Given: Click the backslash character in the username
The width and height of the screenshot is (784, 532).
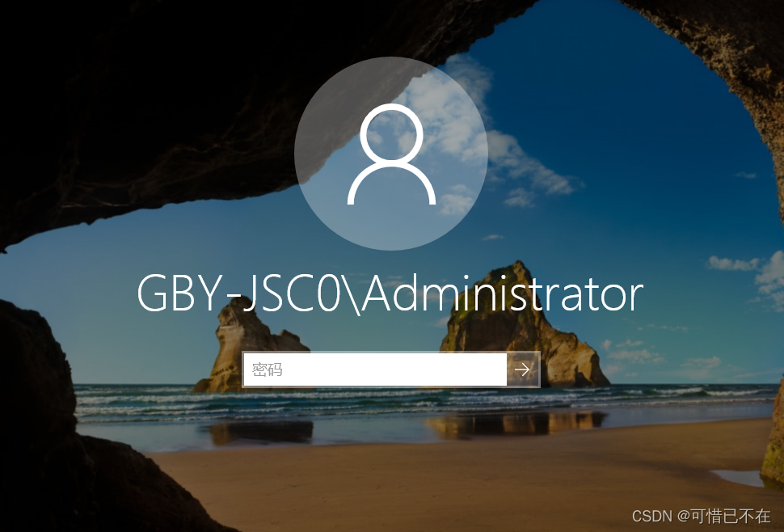Looking at the screenshot, I should 352,295.
